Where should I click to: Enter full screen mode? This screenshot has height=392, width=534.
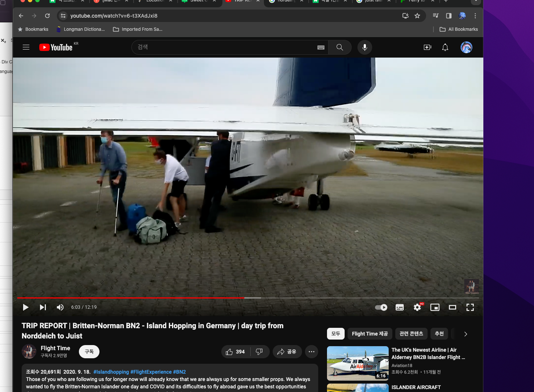click(470, 307)
